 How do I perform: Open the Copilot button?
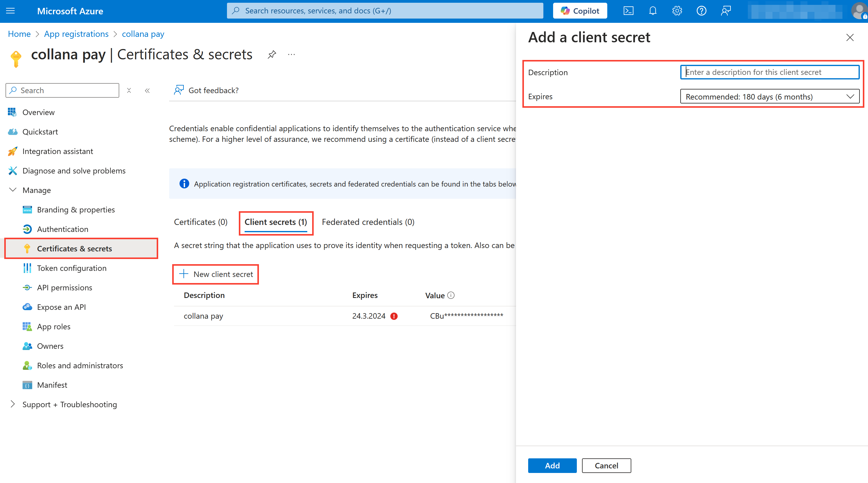tap(580, 11)
